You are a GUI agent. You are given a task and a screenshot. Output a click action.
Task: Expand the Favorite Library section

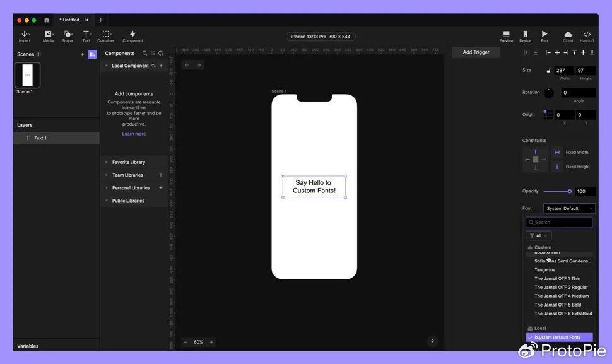(106, 162)
